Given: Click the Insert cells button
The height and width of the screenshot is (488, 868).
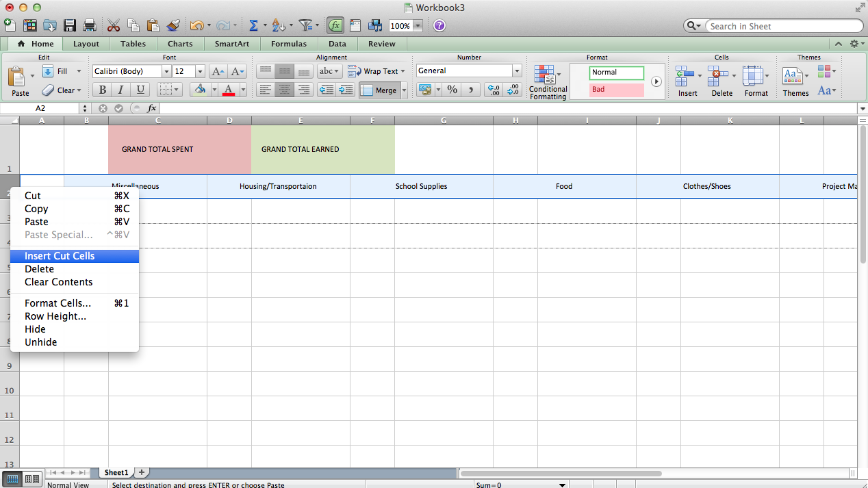Looking at the screenshot, I should tap(687, 81).
